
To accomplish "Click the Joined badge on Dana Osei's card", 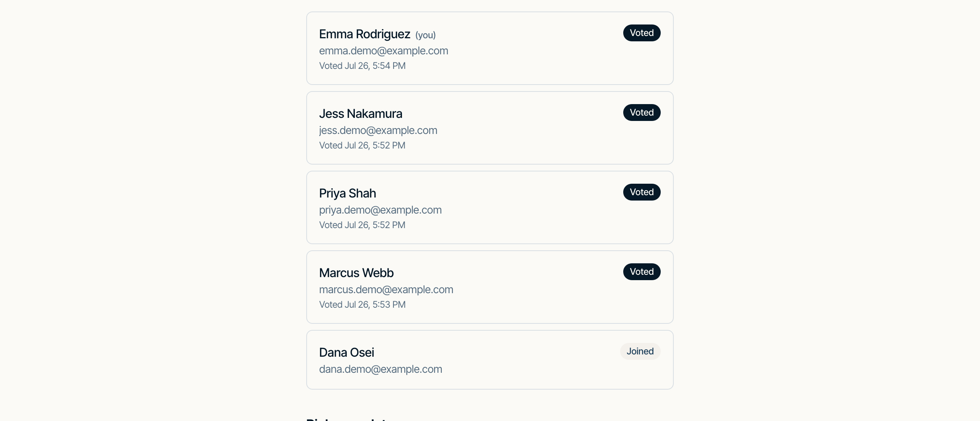I will [640, 351].
